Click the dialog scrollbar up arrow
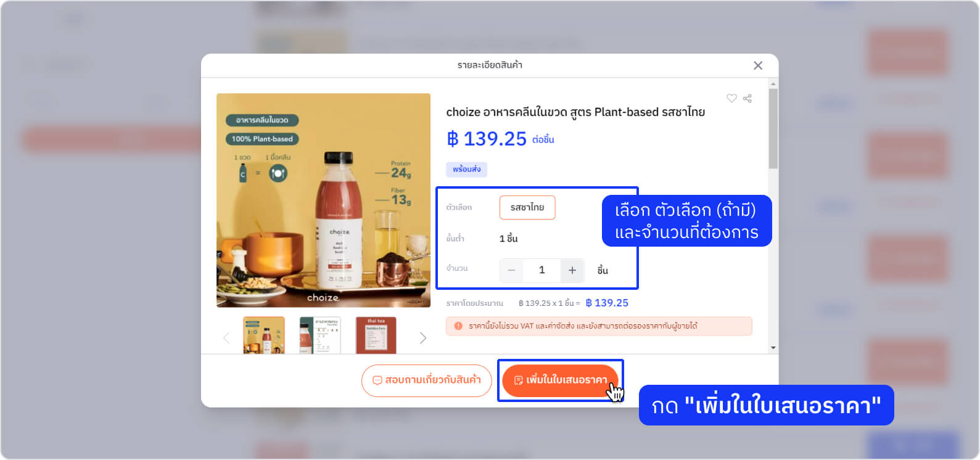The height and width of the screenshot is (460, 980). (x=773, y=83)
